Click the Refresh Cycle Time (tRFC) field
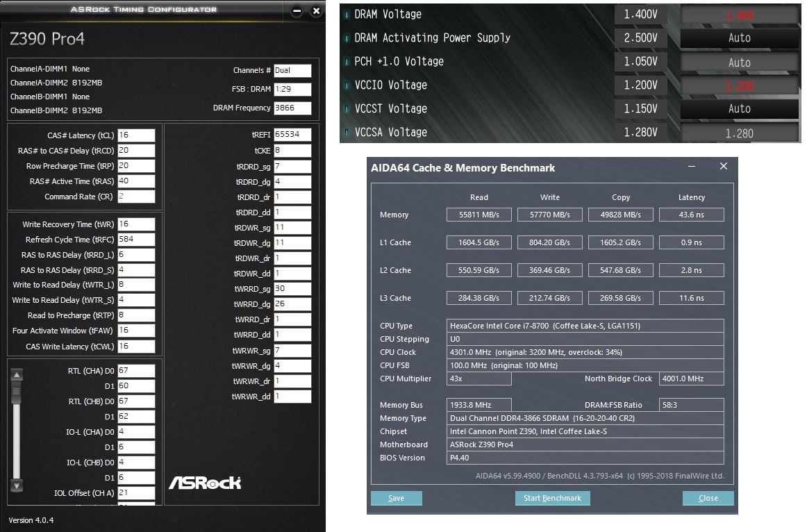 136,239
